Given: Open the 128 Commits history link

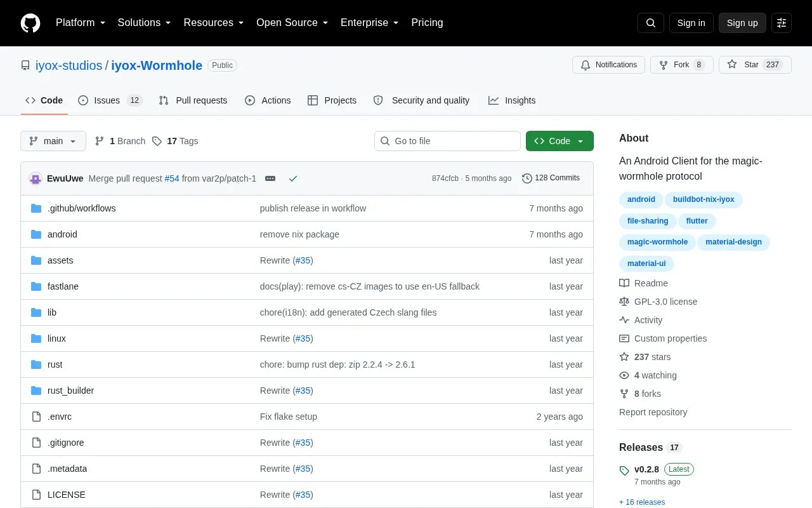Looking at the screenshot, I should coord(551,178).
